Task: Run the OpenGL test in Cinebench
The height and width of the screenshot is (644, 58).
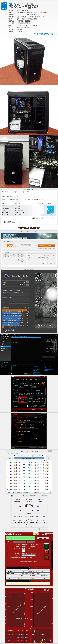Action: click(x=27, y=282)
